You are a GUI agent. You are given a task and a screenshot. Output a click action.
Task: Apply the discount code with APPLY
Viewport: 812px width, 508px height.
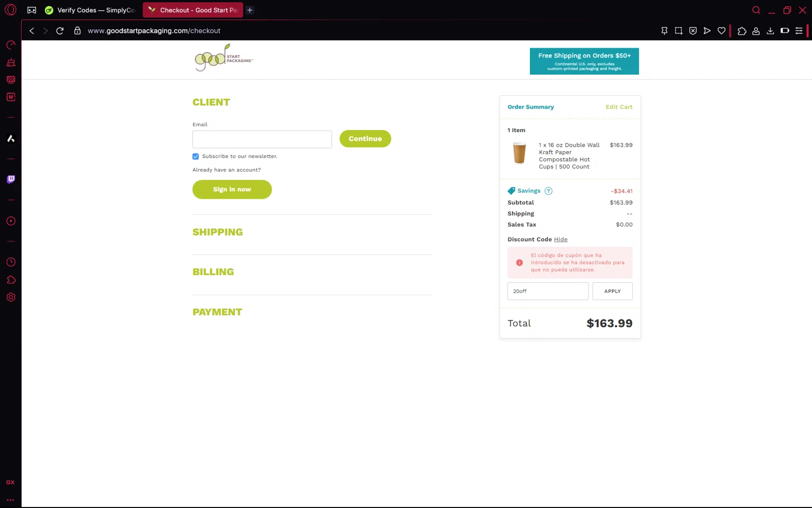point(612,291)
